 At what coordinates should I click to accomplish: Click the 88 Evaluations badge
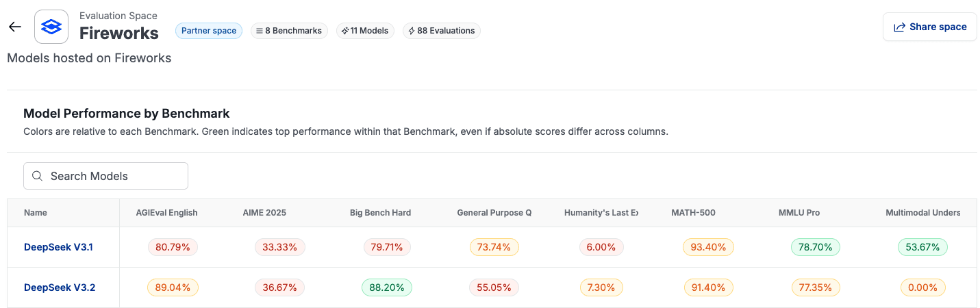click(x=441, y=31)
